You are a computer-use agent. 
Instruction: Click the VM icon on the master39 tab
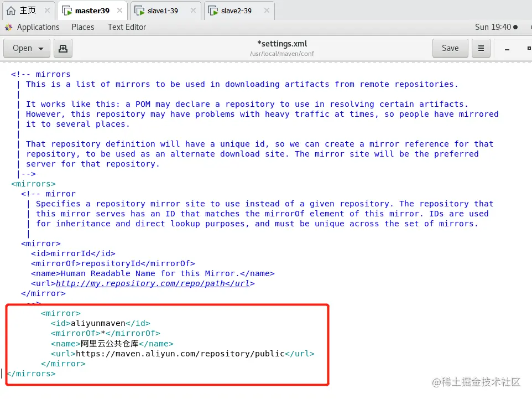coord(67,11)
